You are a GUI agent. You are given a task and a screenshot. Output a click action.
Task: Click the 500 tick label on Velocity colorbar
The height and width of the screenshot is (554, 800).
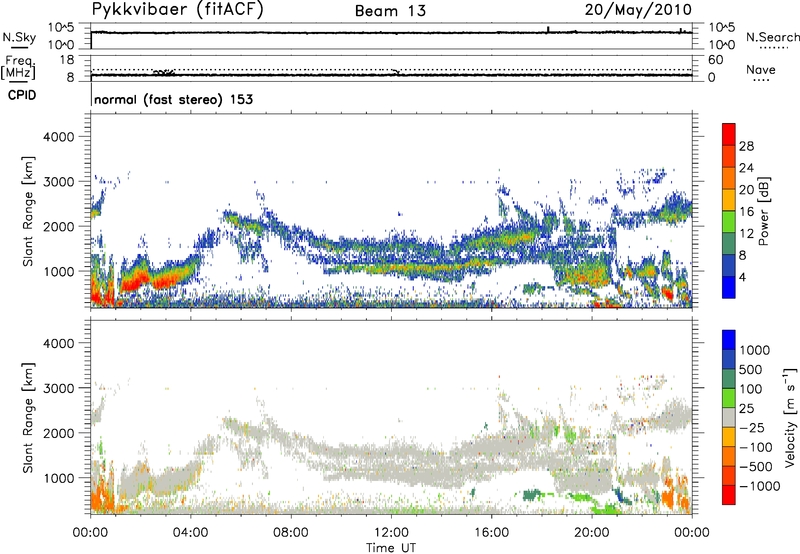click(751, 369)
